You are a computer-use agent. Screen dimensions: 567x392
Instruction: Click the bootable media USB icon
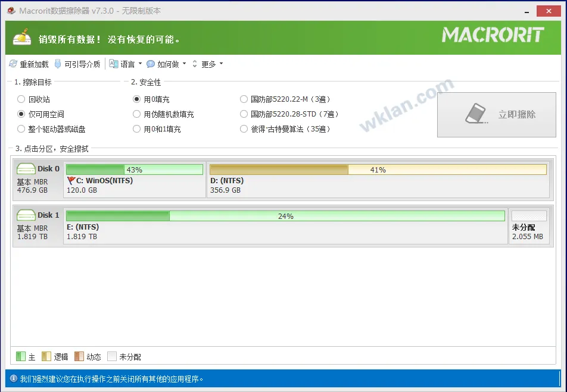58,64
